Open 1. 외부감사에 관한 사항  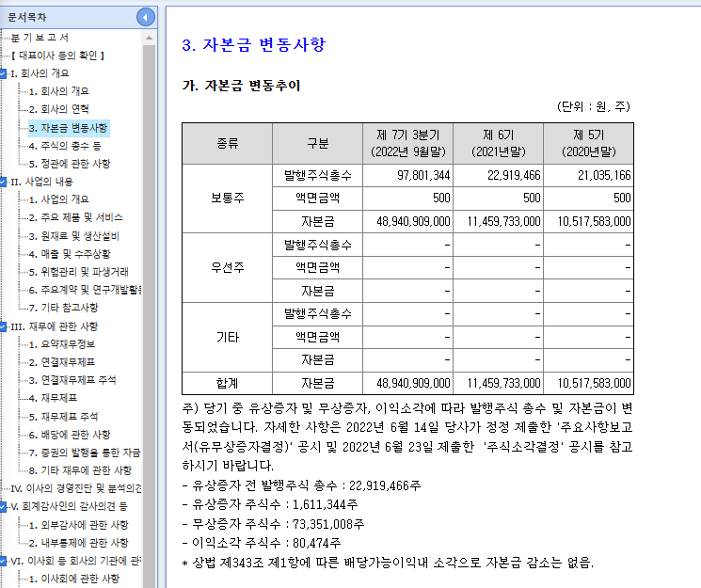[x=79, y=525]
